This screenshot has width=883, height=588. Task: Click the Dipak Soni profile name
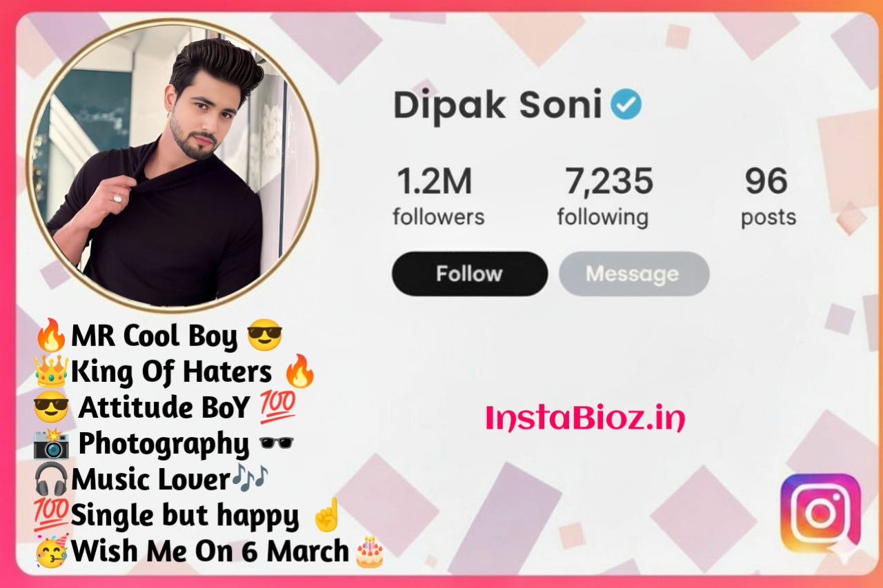tap(497, 105)
